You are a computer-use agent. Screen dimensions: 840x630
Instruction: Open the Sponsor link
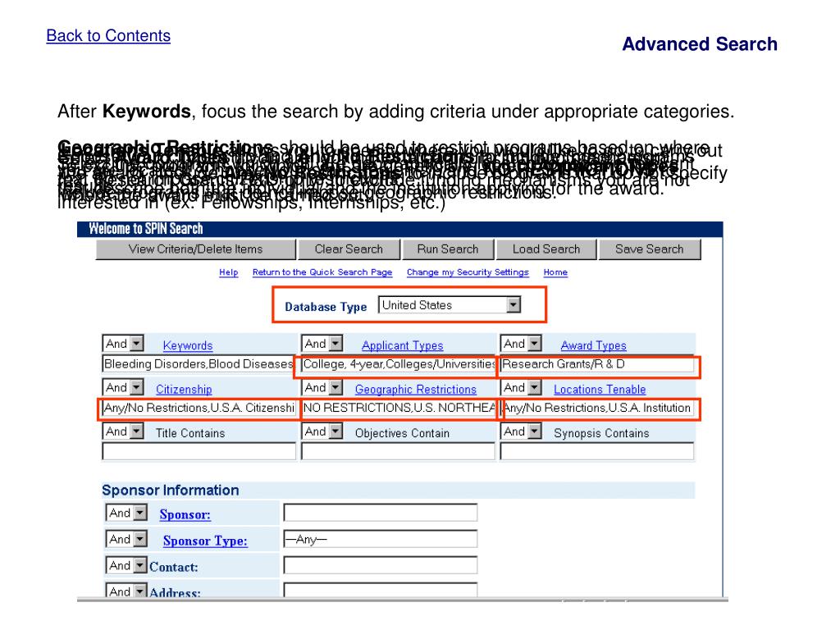(185, 515)
